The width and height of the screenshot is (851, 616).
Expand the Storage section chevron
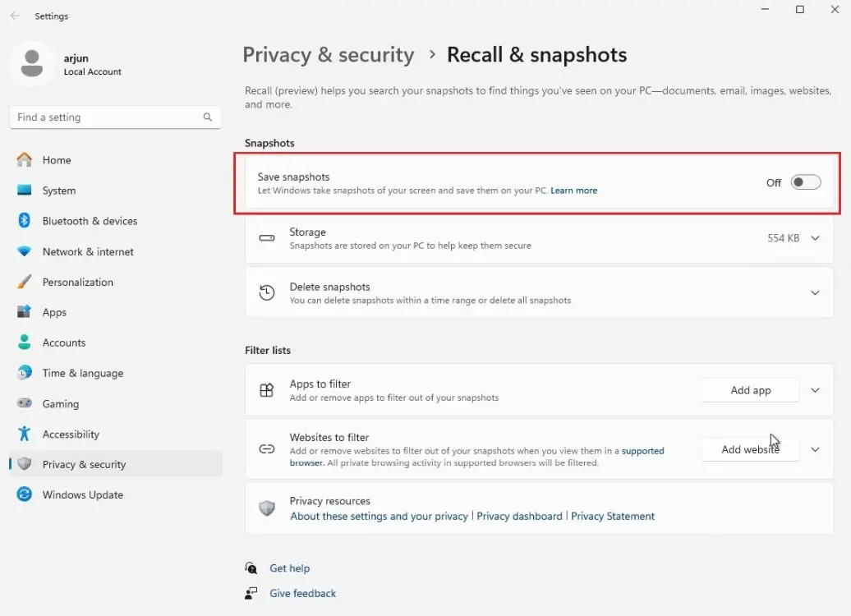click(x=815, y=238)
